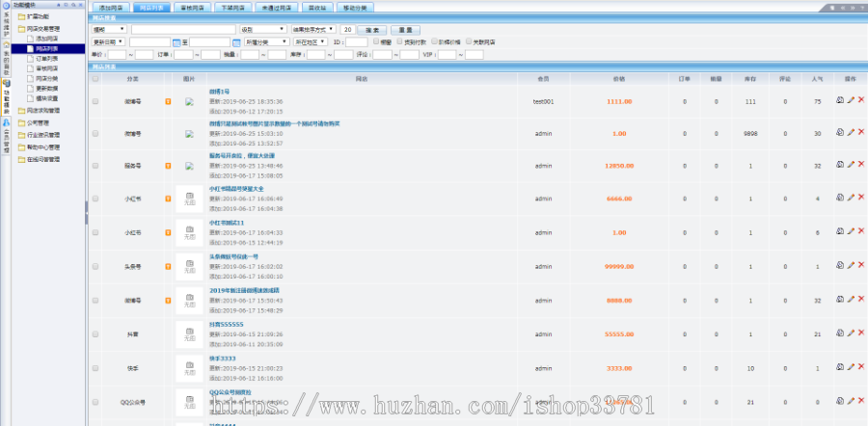868x426 pixels.
Task: Tick the select-all checkbox in table header
Action: click(95, 78)
